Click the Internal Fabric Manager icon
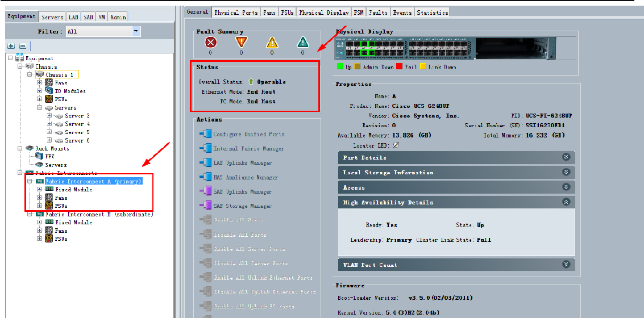 [x=205, y=149]
